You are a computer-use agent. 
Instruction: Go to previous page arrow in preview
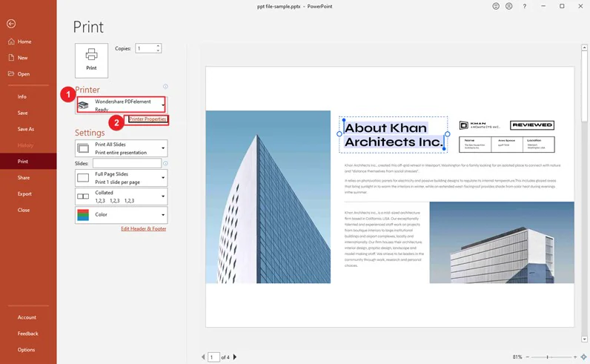pyautogui.click(x=203, y=357)
